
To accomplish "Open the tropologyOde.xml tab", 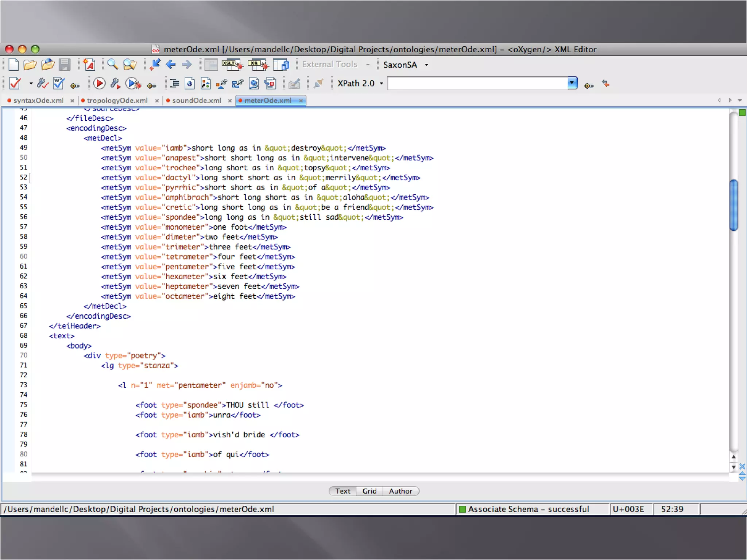I will pos(117,101).
